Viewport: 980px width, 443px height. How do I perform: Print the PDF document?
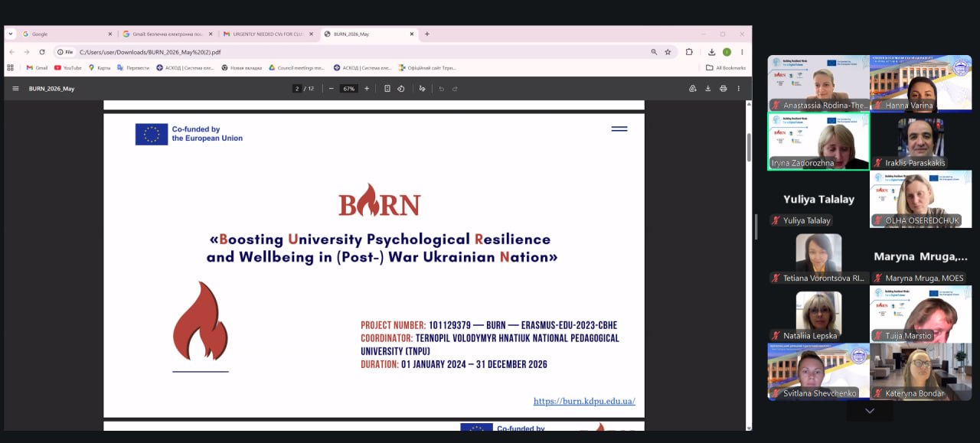(723, 89)
